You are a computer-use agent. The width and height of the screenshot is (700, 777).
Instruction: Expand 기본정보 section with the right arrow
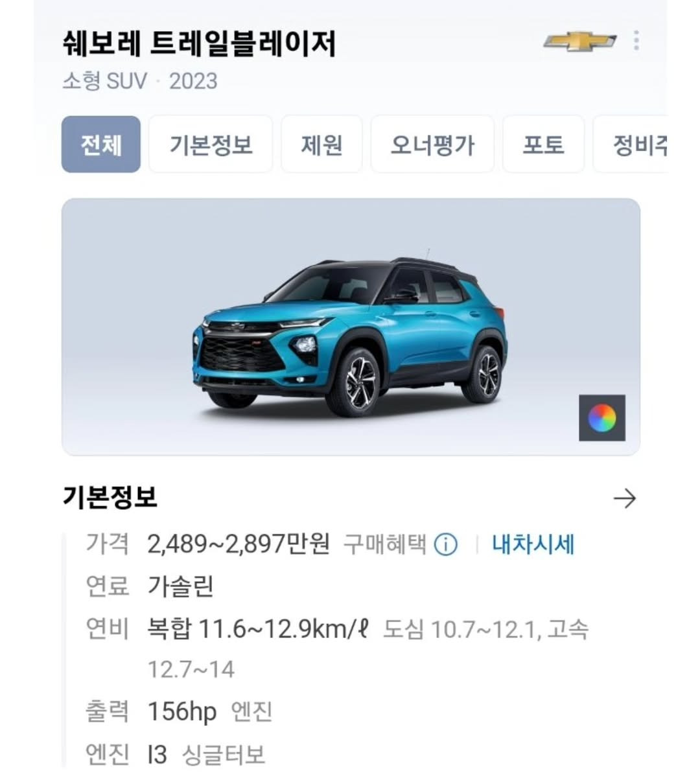coord(625,498)
